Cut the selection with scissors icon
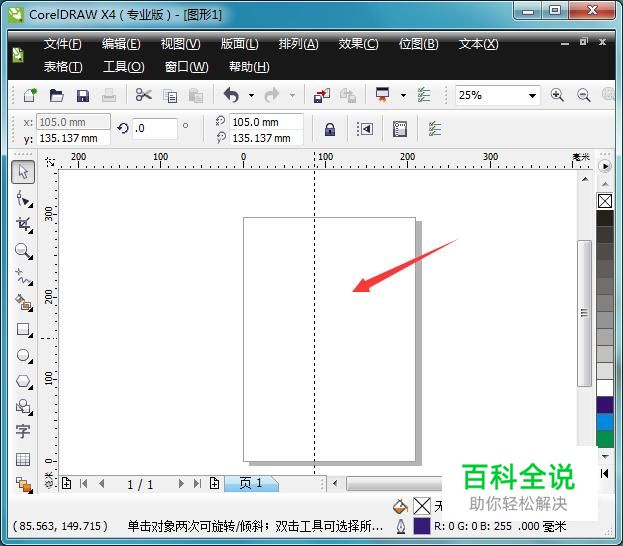 tap(143, 95)
